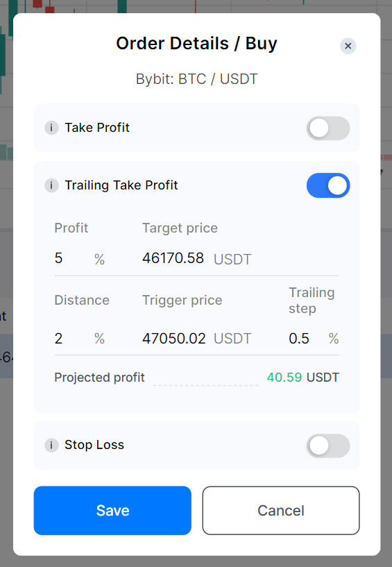Viewport: 392px width, 567px height.
Task: Disable the Trailing Take Profit switch
Action: click(x=328, y=185)
